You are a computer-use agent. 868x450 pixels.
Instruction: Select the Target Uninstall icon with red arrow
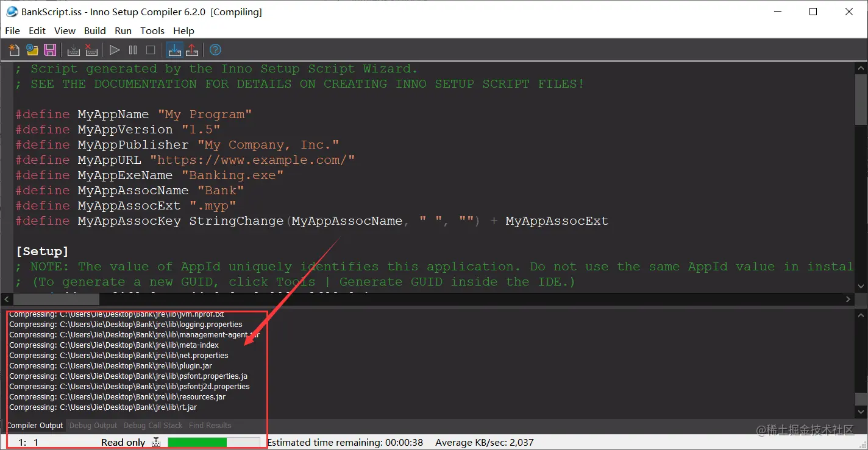[x=191, y=50]
